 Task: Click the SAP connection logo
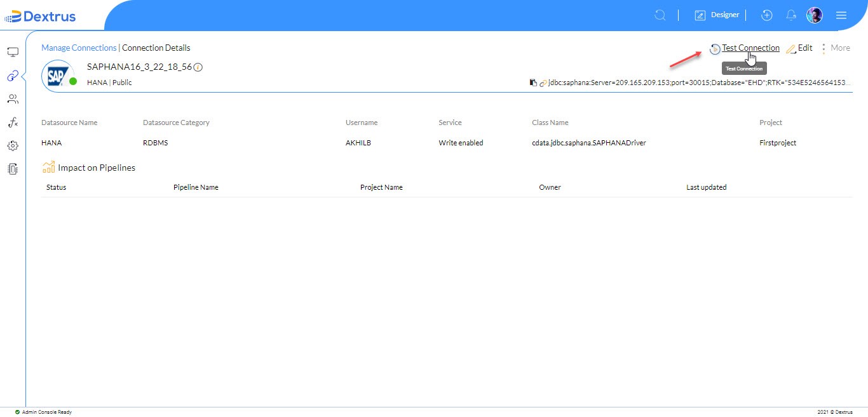click(58, 76)
